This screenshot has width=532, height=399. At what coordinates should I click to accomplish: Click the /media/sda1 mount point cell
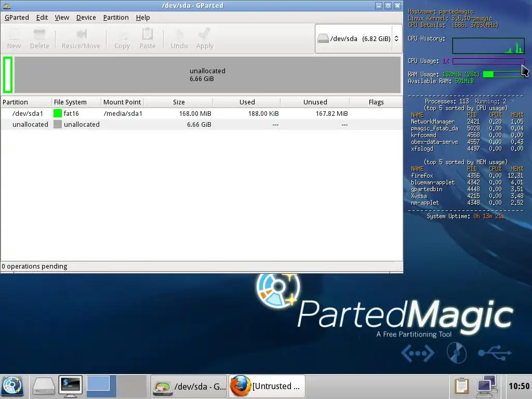pyautogui.click(x=123, y=113)
